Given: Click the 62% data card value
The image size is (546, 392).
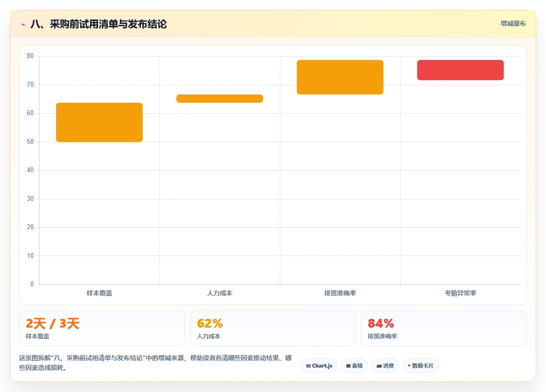Looking at the screenshot, I should [210, 323].
